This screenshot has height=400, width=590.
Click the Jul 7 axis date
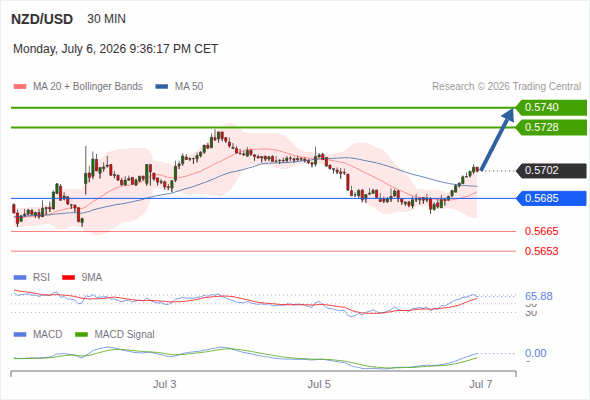pyautogui.click(x=481, y=385)
